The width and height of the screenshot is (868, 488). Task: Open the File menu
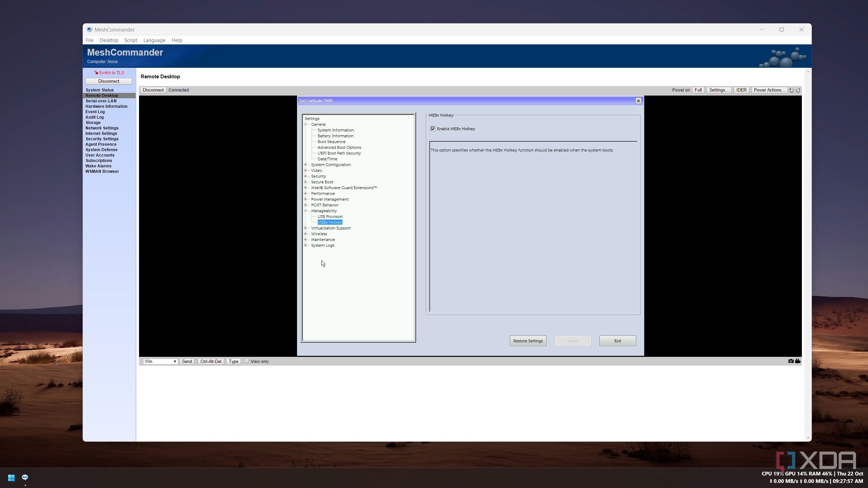point(90,40)
